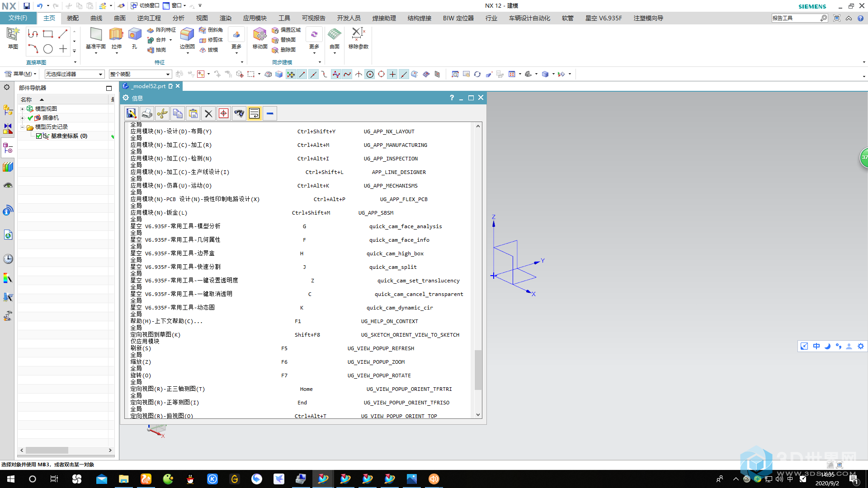Image resolution: width=868 pixels, height=488 pixels.
Task: Select the rectangle sketch tool
Action: pyautogui.click(x=48, y=34)
